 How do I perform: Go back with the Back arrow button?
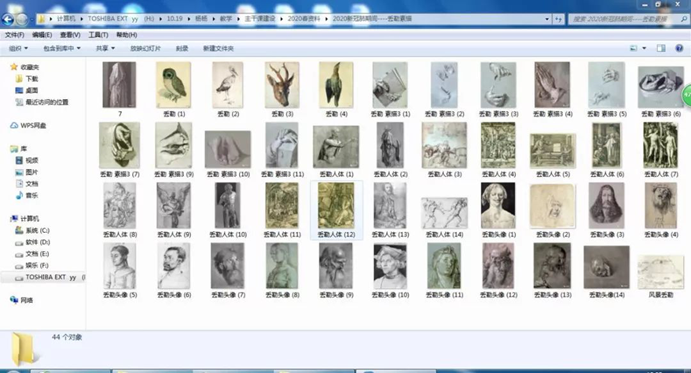pyautogui.click(x=7, y=19)
